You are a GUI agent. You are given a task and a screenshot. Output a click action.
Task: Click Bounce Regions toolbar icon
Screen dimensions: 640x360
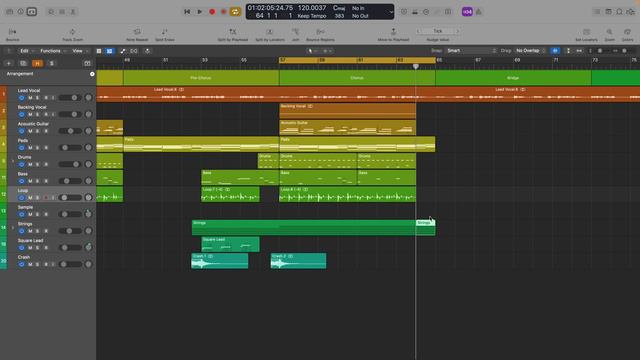(x=320, y=32)
